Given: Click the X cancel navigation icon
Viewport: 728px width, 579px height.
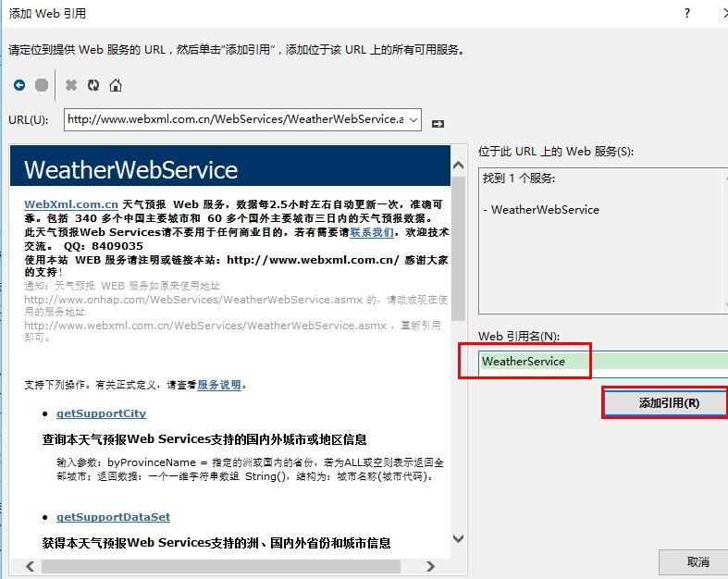Looking at the screenshot, I should click(x=71, y=85).
